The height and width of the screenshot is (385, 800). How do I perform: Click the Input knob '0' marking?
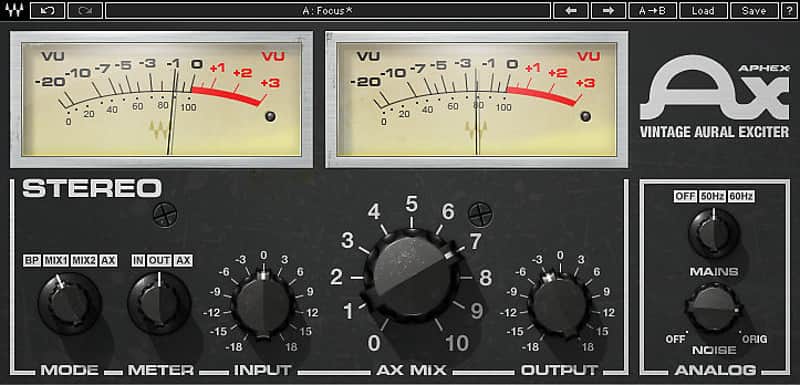pyautogui.click(x=263, y=255)
